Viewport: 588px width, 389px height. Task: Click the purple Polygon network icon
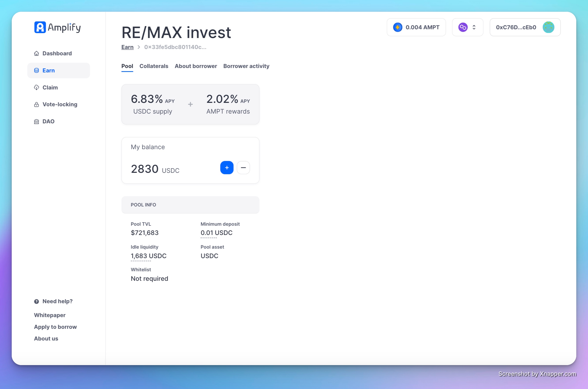463,27
